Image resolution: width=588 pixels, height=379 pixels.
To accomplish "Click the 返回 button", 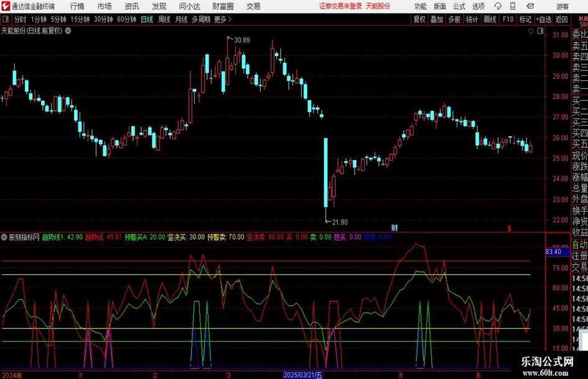I will point(561,19).
